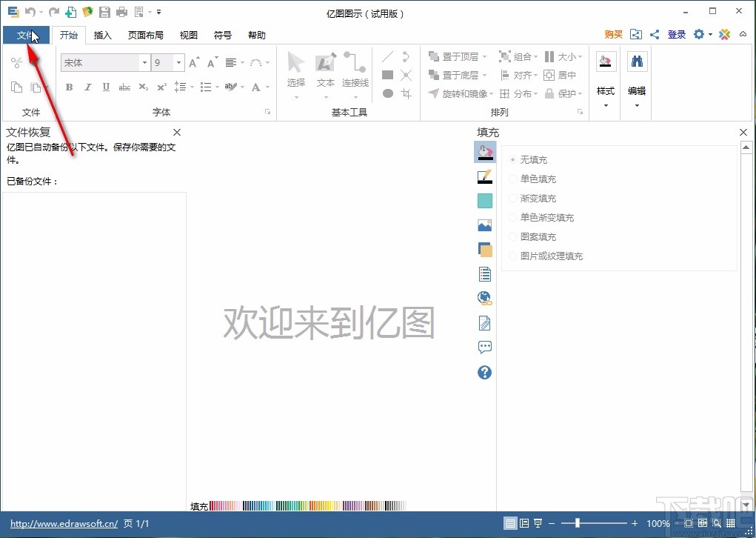This screenshot has width=756, height=538.
Task: Click the 登录 login link
Action: pos(677,34)
